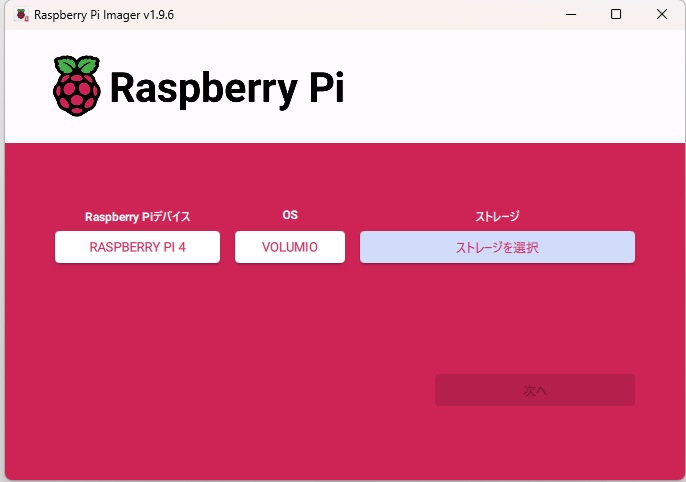Click the ストレージ heading label

pos(497,216)
